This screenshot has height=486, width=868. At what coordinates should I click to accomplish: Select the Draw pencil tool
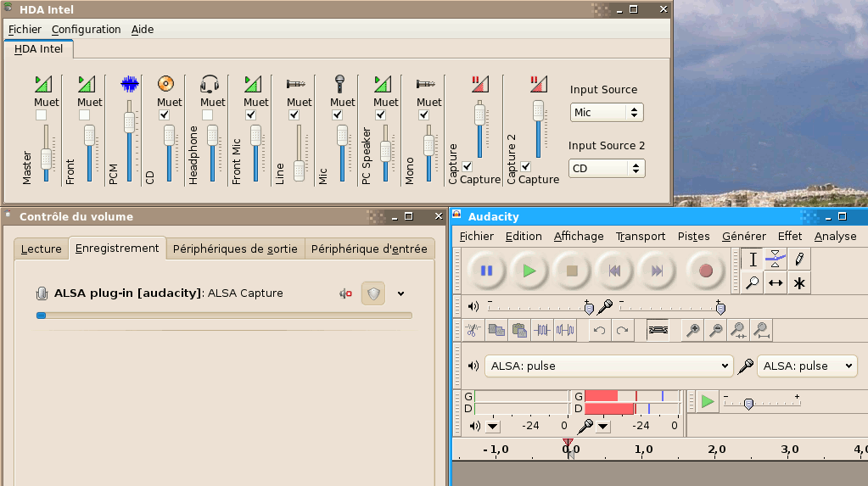(x=799, y=259)
